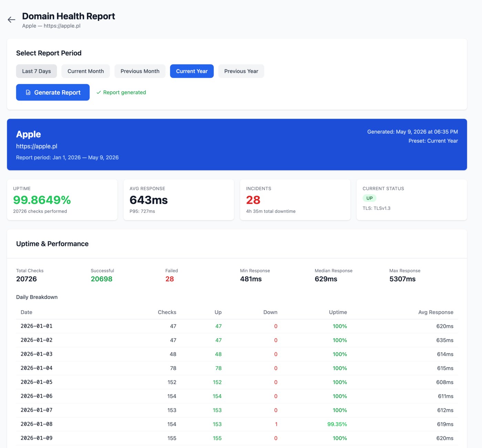Screen dimensions: 482x448
Task: Click the Uptime column header in table
Action: pos(338,312)
